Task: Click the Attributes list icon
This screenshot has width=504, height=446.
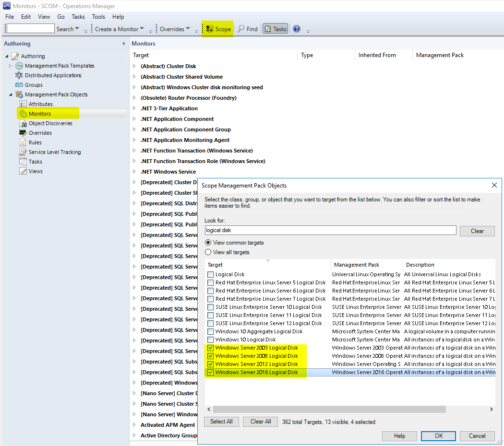Action: pos(23,104)
